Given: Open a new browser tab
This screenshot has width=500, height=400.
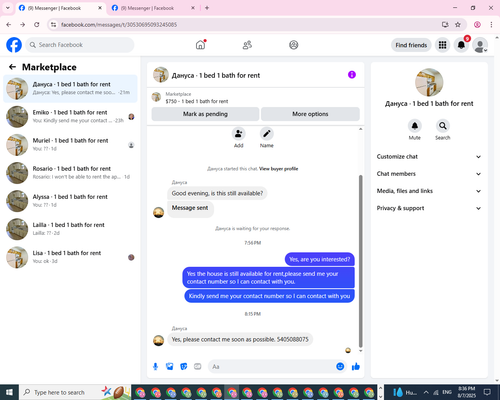Looking at the screenshot, I should click(x=207, y=8).
